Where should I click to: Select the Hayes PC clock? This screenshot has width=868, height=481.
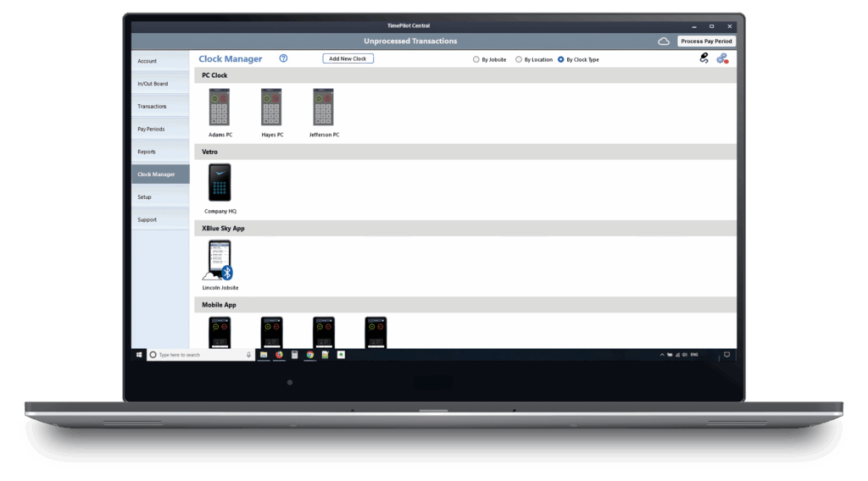click(271, 108)
